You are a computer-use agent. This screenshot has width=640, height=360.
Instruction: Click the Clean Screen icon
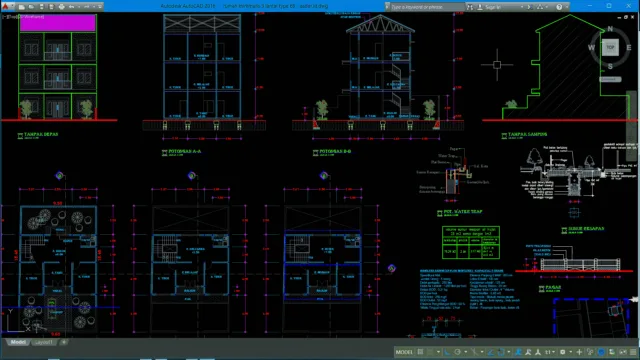[x=622, y=352]
